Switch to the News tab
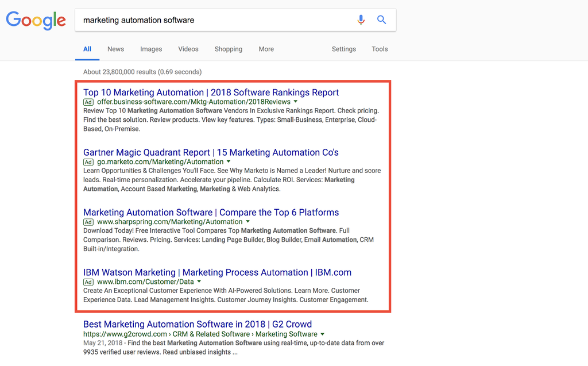Viewport: 588px width, 366px height. (x=115, y=49)
